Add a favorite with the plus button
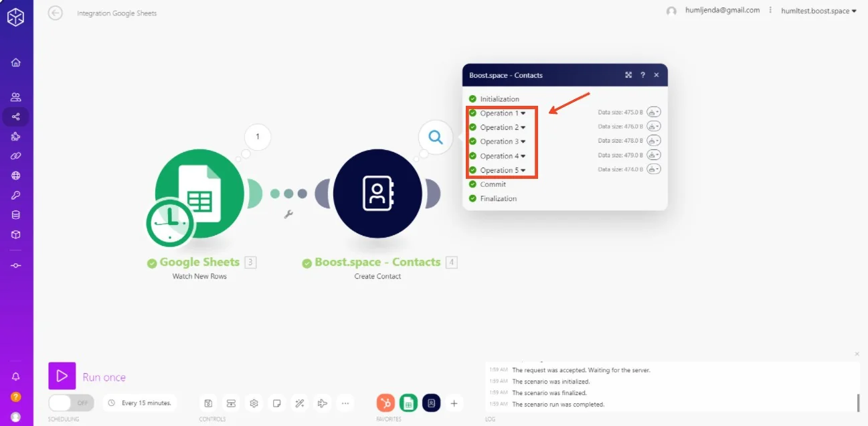 click(454, 403)
